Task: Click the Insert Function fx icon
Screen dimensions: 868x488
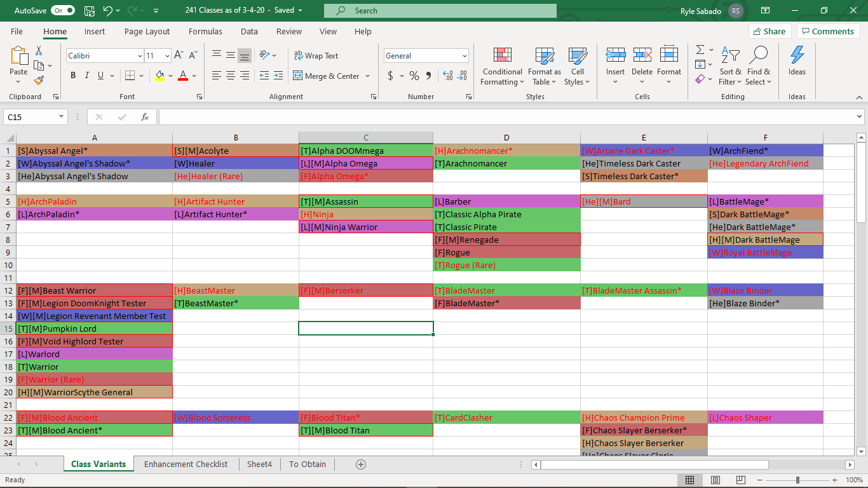Action: [x=145, y=117]
